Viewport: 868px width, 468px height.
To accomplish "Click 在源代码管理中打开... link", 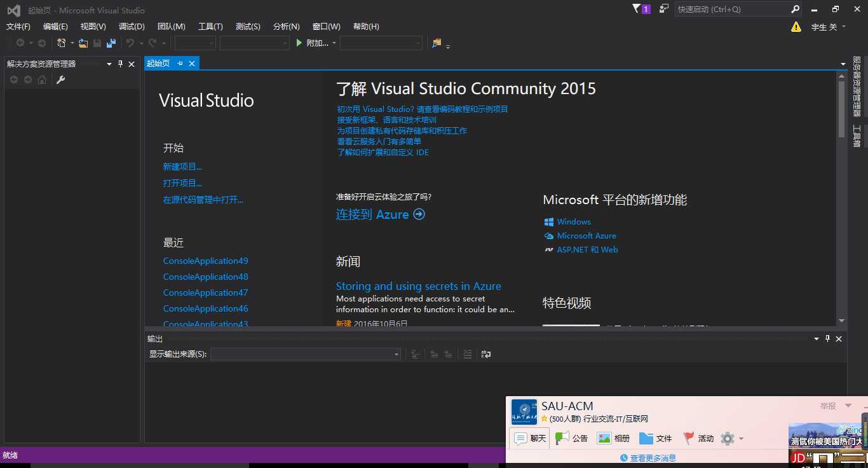I will 203,200.
